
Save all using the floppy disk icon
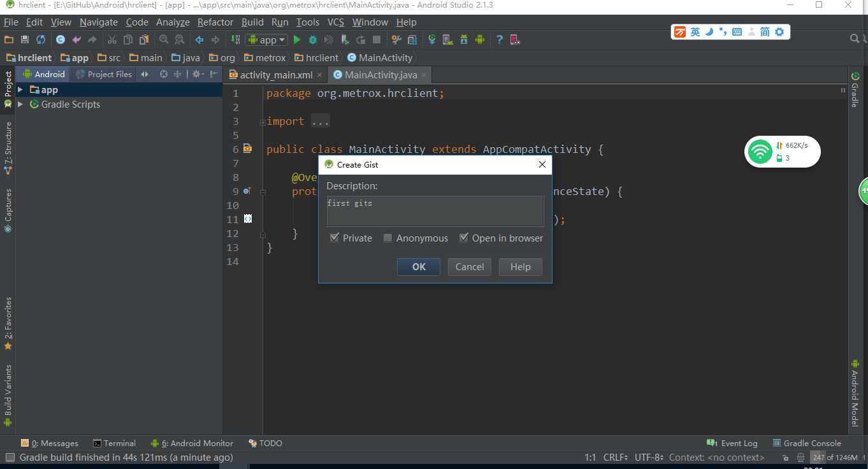click(x=25, y=40)
